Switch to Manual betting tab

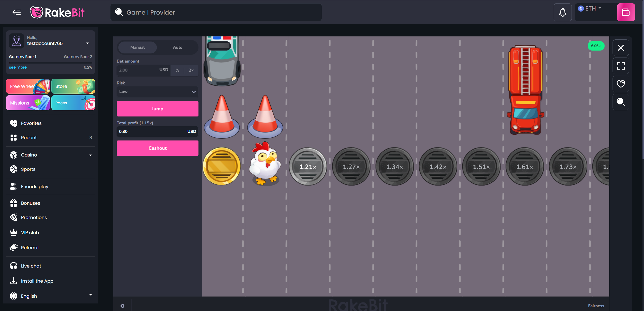[x=137, y=47]
